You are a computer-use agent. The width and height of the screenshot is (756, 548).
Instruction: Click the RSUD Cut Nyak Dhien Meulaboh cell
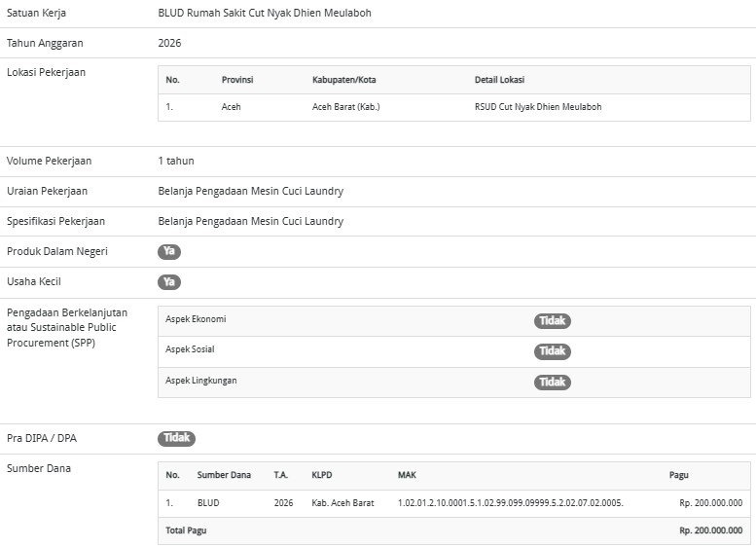tap(537, 107)
